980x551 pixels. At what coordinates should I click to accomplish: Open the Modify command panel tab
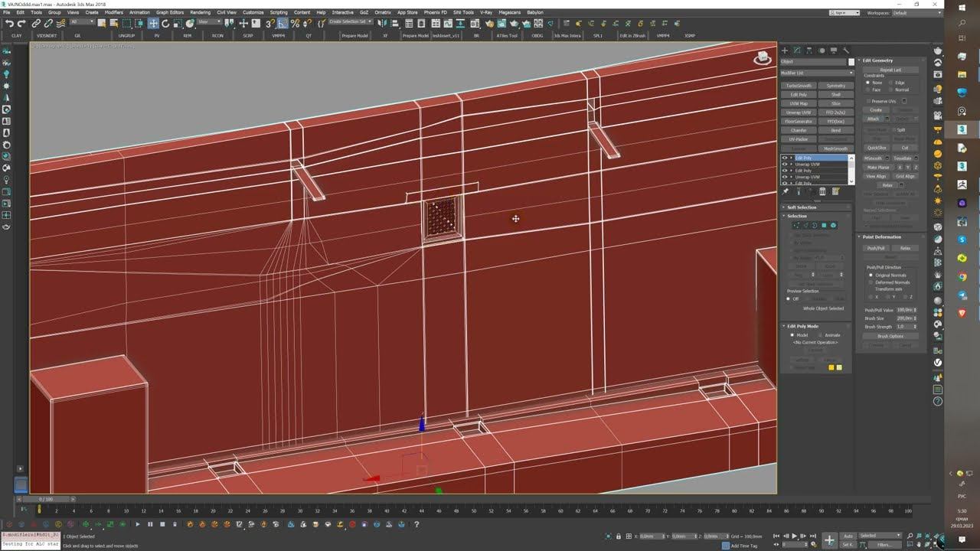797,51
